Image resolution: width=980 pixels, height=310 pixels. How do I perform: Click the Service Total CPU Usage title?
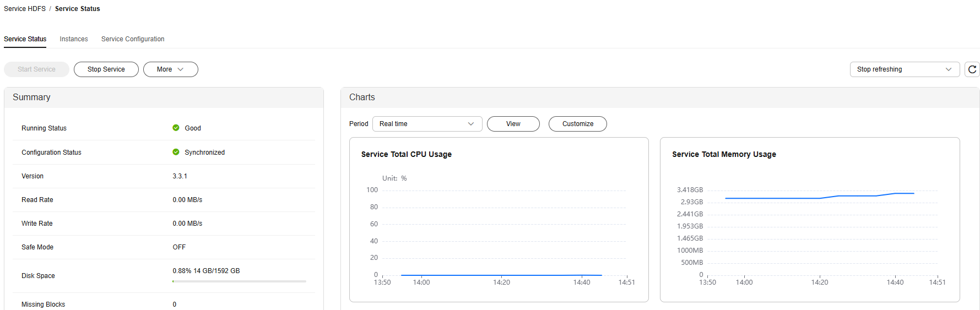coord(406,154)
